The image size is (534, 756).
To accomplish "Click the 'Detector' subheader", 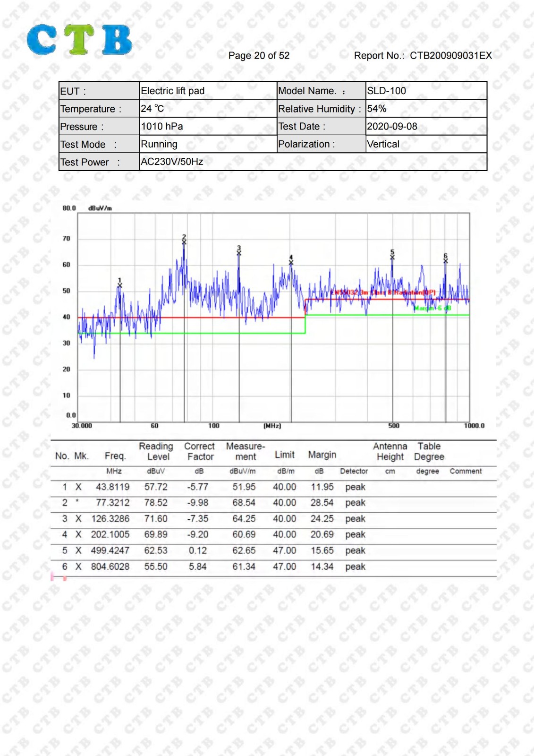I will [x=354, y=471].
